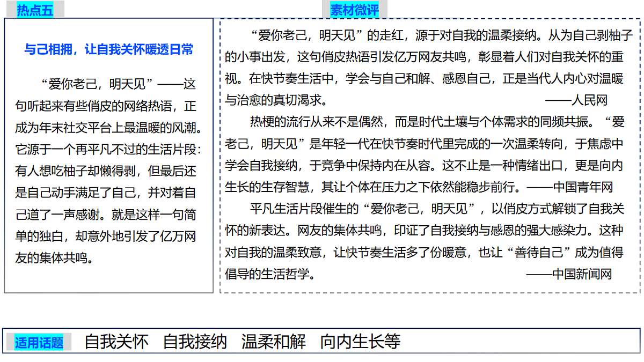Image resolution: width=644 pixels, height=362 pixels.
Task: Click the attribution "——中国青年网"
Action: pos(570,187)
